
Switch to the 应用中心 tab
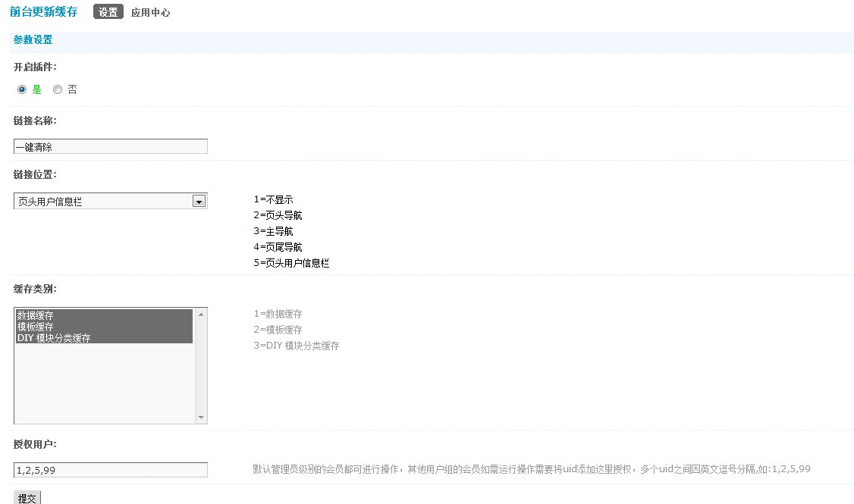[150, 13]
